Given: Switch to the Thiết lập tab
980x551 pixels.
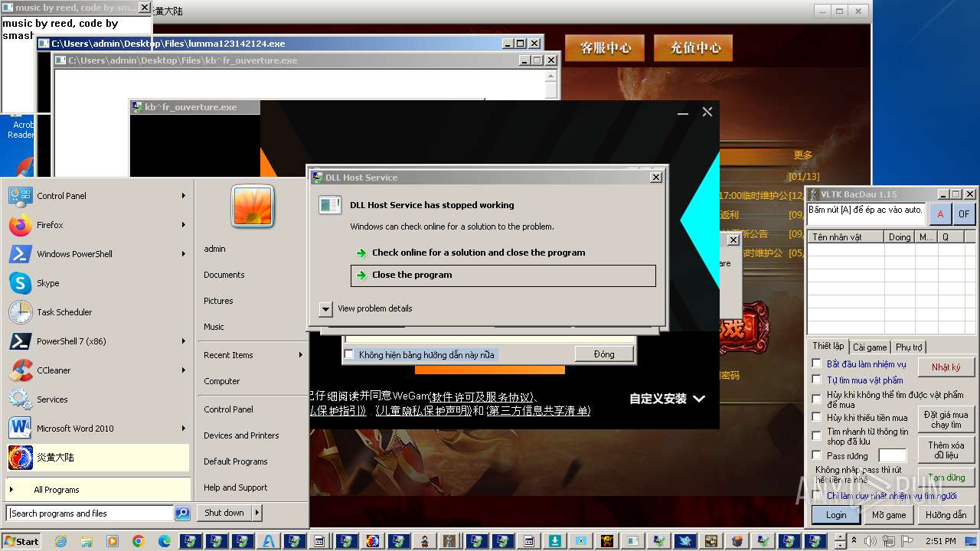Looking at the screenshot, I should tap(828, 347).
